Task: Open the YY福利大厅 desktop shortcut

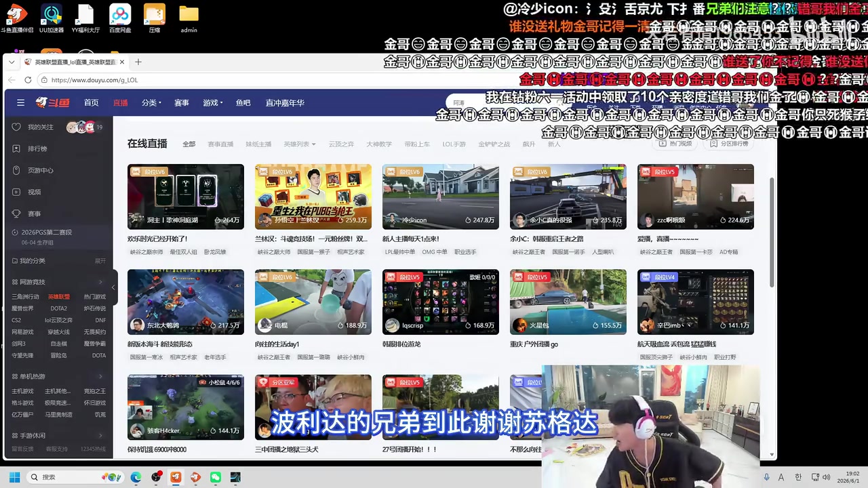Action: (x=85, y=18)
